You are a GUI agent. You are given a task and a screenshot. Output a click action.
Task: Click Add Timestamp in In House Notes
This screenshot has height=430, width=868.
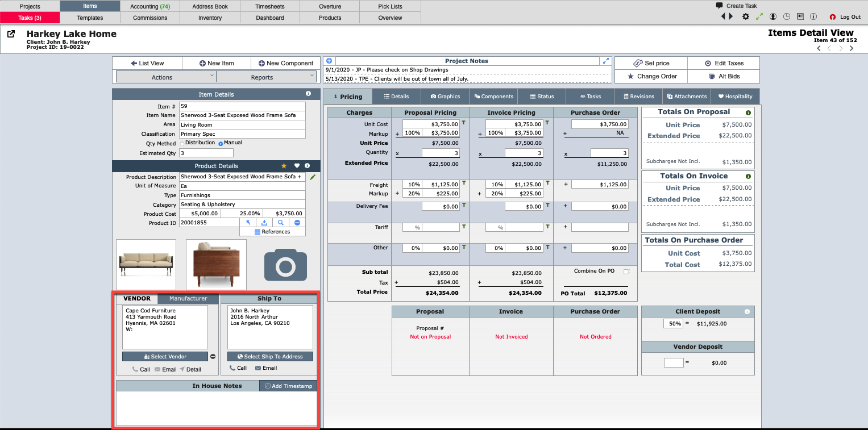[288, 386]
